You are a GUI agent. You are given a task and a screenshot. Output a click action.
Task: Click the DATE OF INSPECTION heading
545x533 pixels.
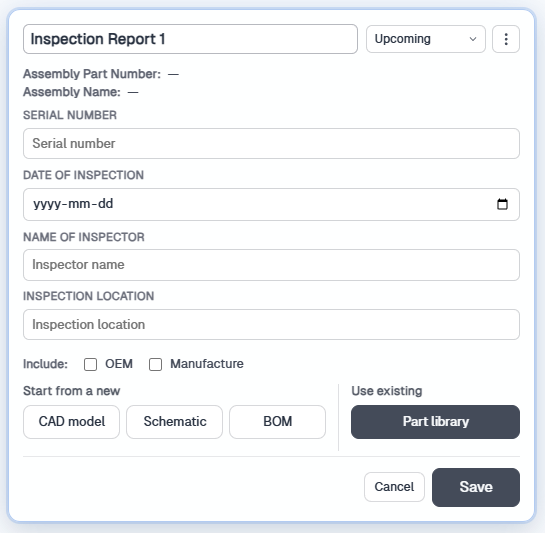pos(83,175)
